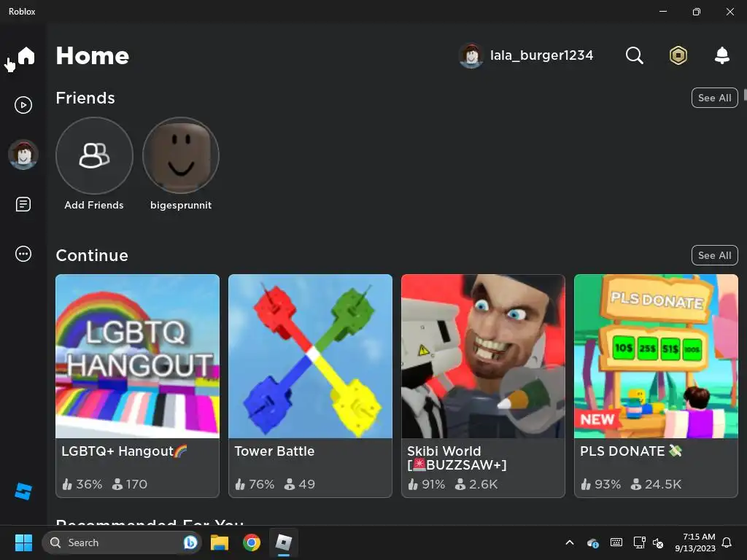Image resolution: width=747 pixels, height=560 pixels.
Task: Open Google Chrome from the taskbar
Action: click(252, 542)
